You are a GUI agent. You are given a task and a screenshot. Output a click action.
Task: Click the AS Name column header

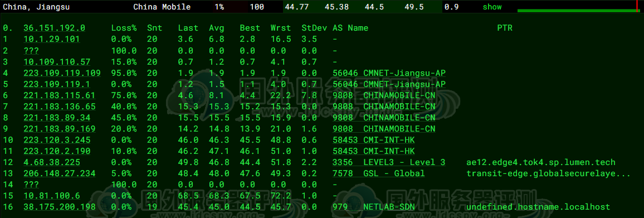[350, 28]
